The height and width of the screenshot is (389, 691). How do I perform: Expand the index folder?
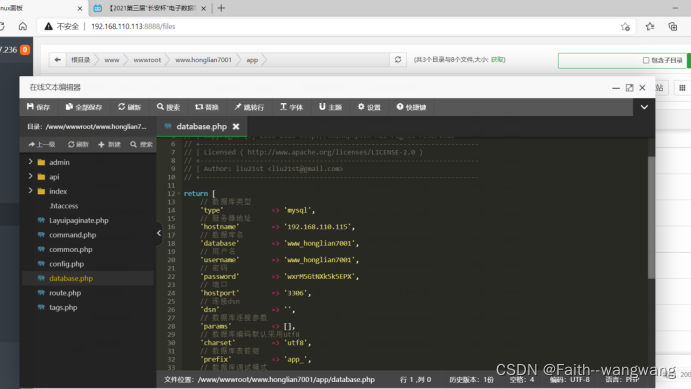click(30, 191)
